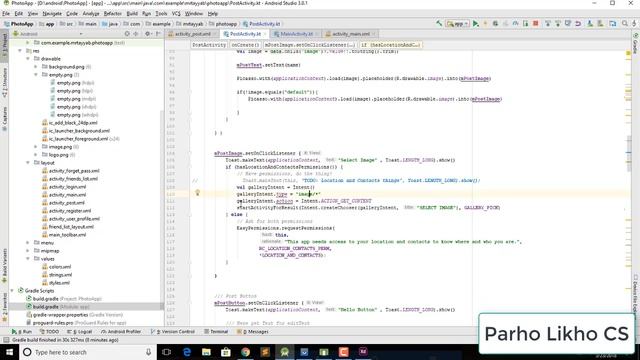Open the Version Control tool window
This screenshot has width=640, height=360.
pos(173,332)
